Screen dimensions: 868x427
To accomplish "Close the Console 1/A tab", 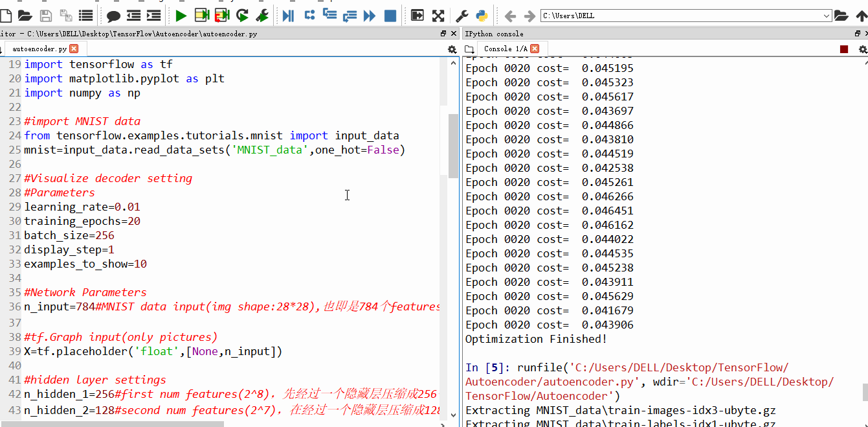I will [x=535, y=49].
